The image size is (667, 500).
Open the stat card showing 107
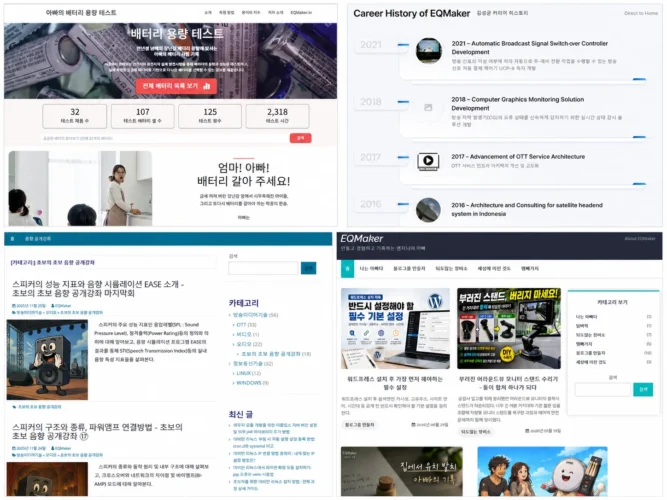coord(143,116)
